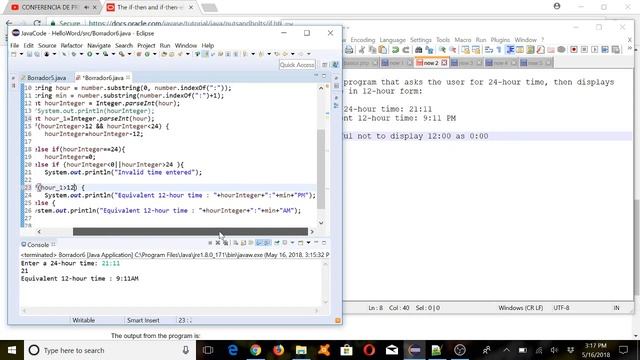Click the Print icon in Notepad++ toolbar
The image size is (640, 360).
(349, 50)
